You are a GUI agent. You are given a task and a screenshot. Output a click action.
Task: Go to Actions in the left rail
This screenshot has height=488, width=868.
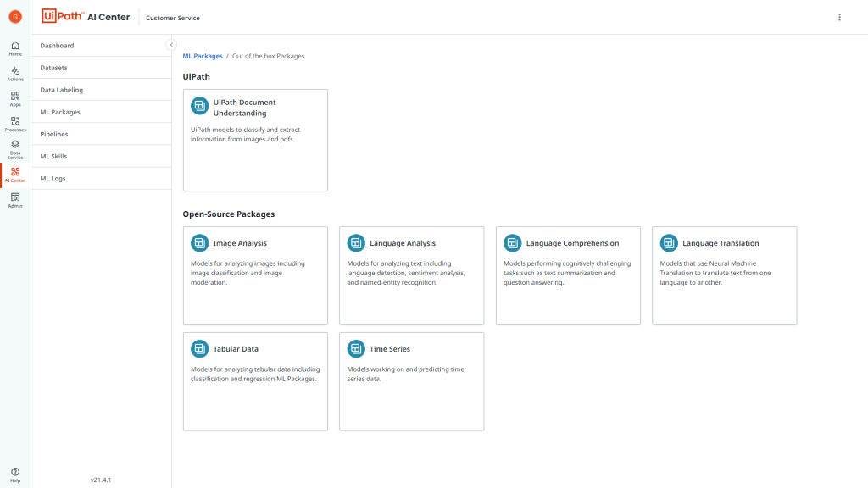15,74
